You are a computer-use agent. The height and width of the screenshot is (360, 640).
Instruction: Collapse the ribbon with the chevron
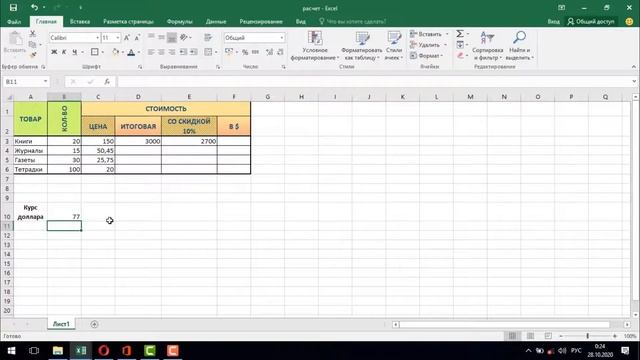tap(633, 67)
